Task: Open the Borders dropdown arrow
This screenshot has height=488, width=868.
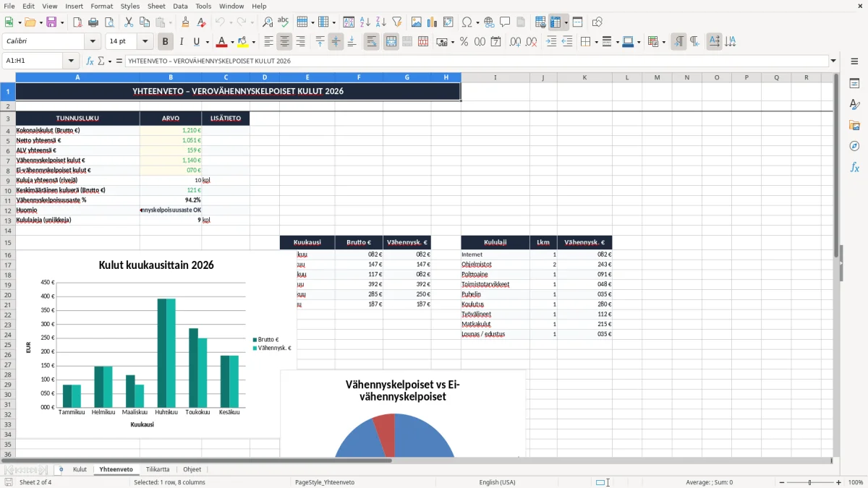Action: [595, 42]
